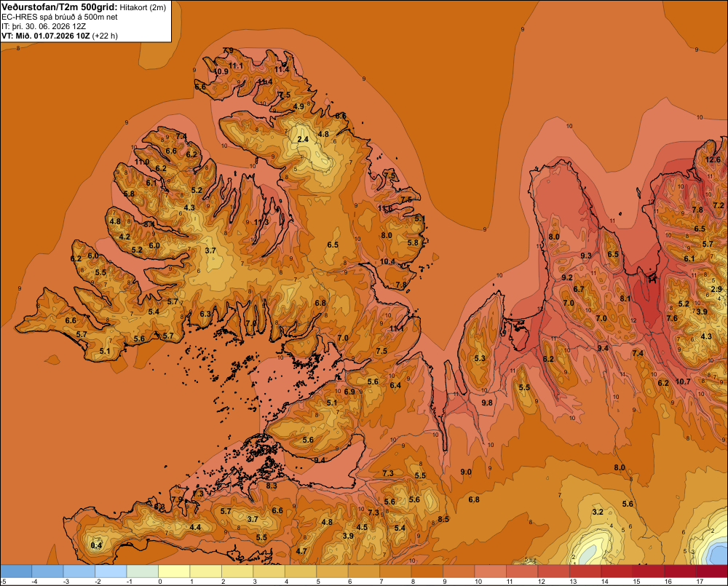Click the Hitakort (2m) label
728x586 pixels.
pos(143,7)
